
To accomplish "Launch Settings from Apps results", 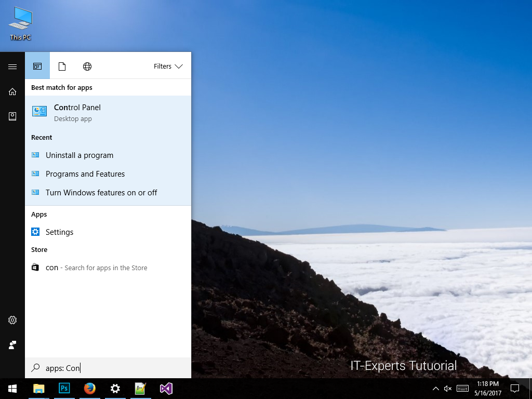I will click(x=59, y=232).
